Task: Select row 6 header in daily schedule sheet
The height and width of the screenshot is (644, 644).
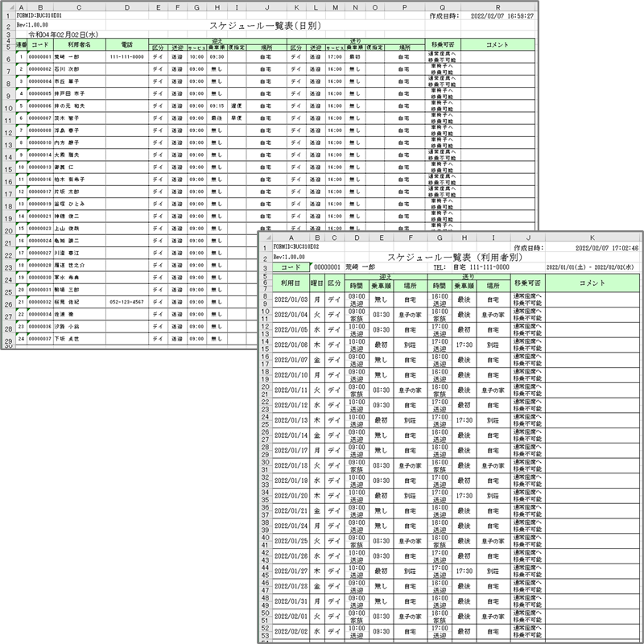Action: point(8,59)
